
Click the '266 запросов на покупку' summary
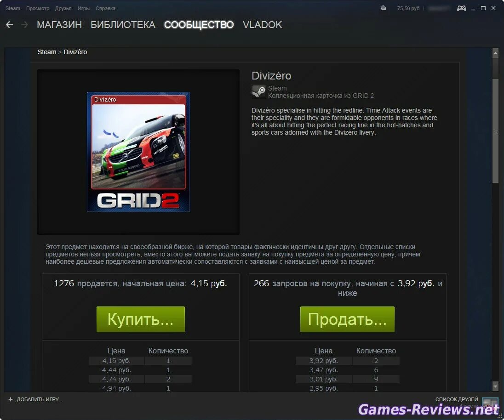coord(348,288)
